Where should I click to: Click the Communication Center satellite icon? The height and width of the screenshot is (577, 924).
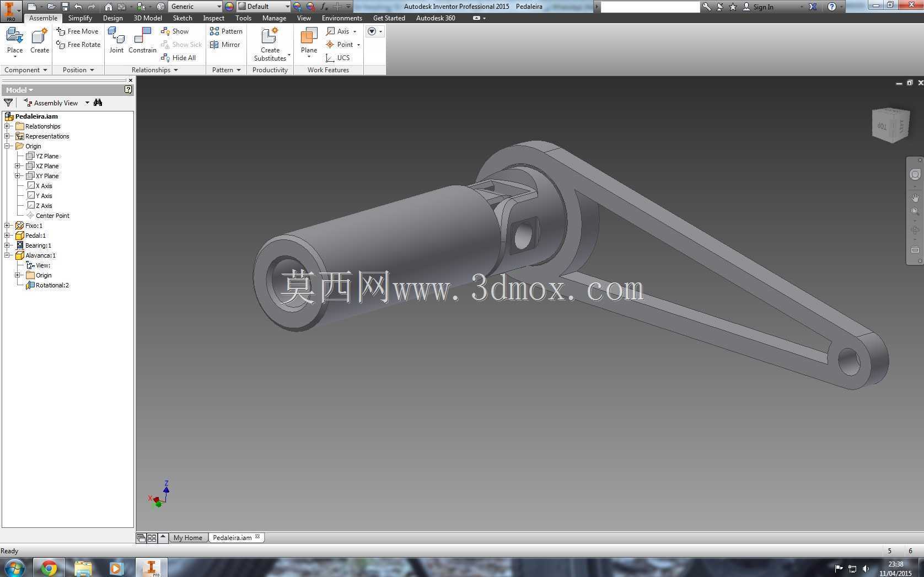pos(719,7)
